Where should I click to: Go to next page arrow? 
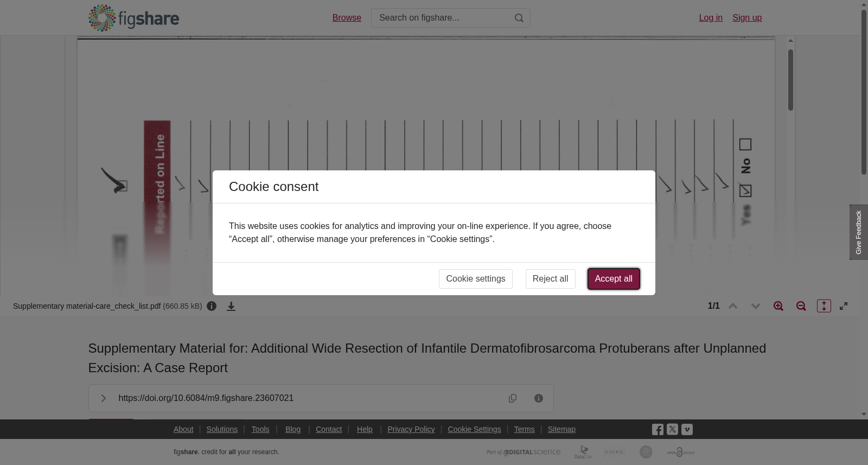pyautogui.click(x=756, y=306)
